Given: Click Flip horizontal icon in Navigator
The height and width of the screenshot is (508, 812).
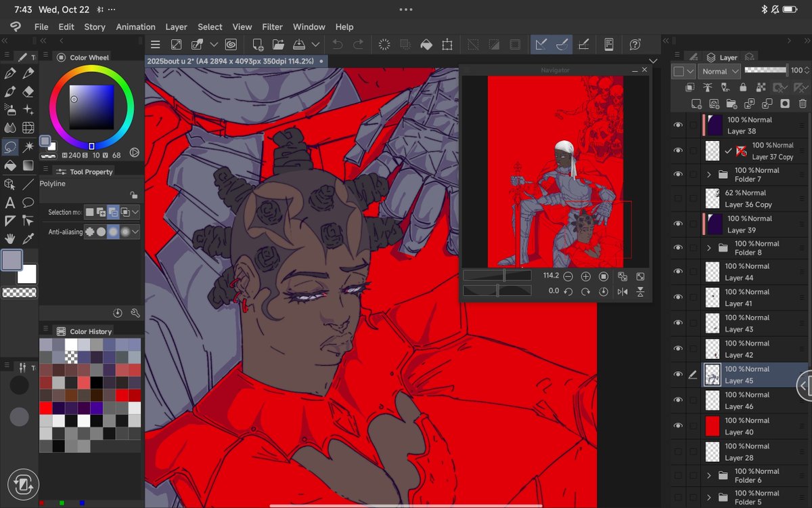Looking at the screenshot, I should click(623, 291).
